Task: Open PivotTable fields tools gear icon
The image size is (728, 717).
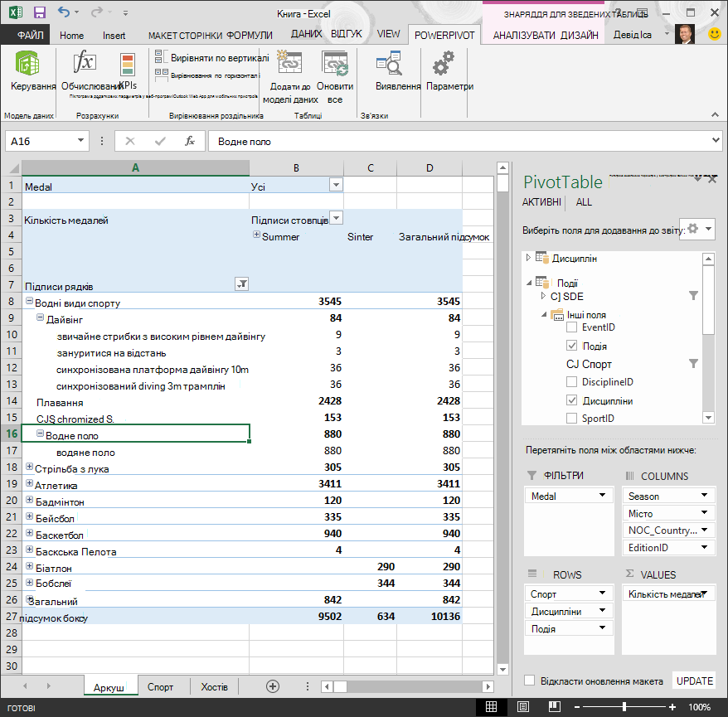Action: point(696,229)
